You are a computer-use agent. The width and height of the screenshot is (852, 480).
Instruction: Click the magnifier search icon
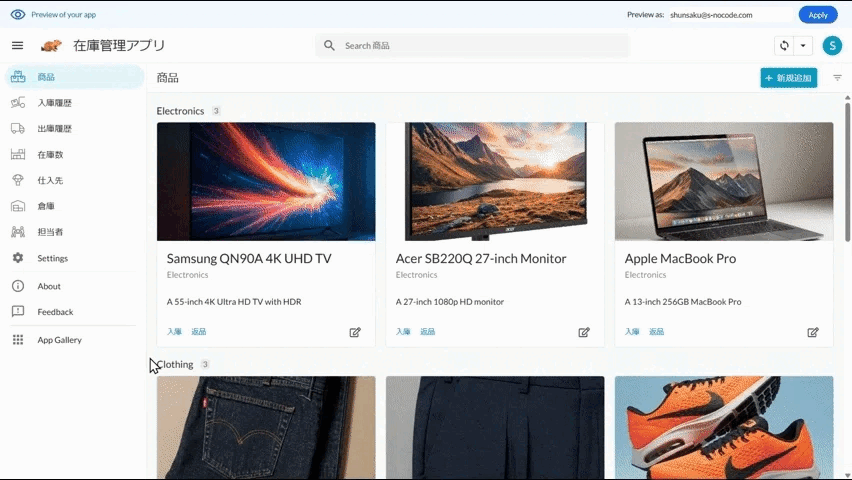click(x=329, y=46)
